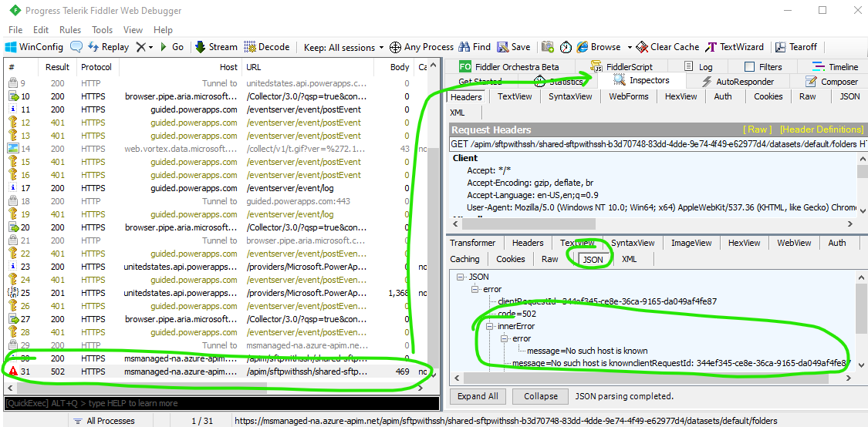Open TextWizard tool
Viewport: 868px width, 427px height.
point(734,47)
